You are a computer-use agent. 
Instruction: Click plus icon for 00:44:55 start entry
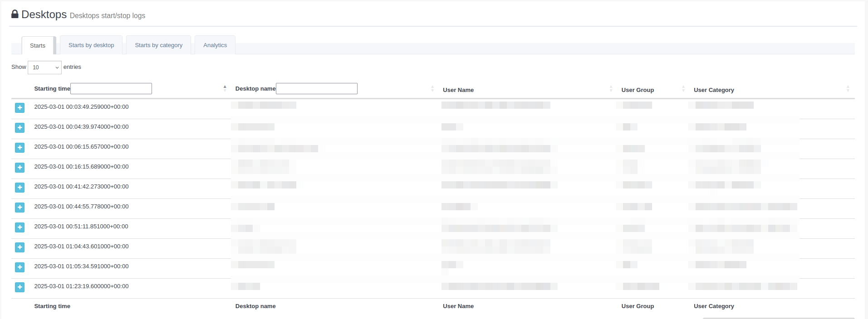coord(20,208)
